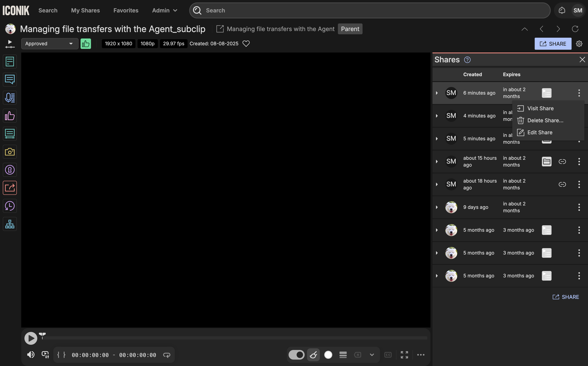Select Delete Share... from the context menu
The image size is (588, 366).
[545, 120]
